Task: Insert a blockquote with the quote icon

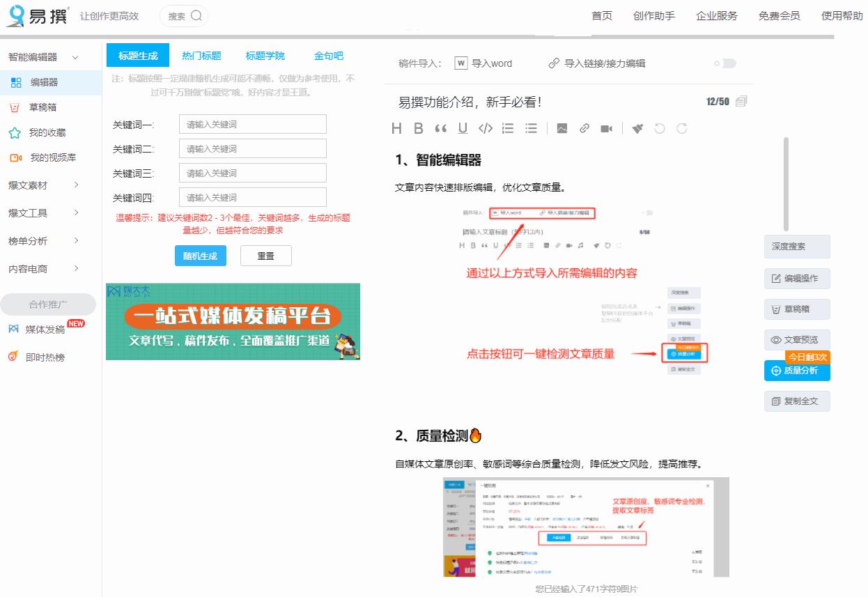Action: point(440,128)
